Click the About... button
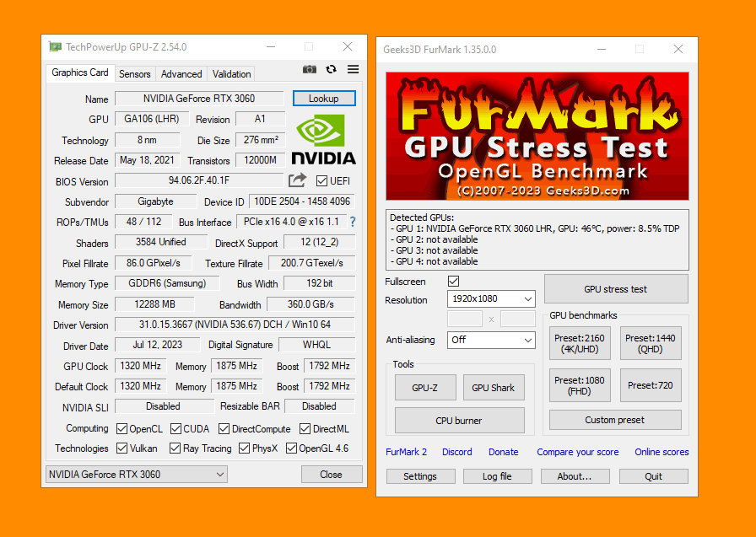 point(575,476)
